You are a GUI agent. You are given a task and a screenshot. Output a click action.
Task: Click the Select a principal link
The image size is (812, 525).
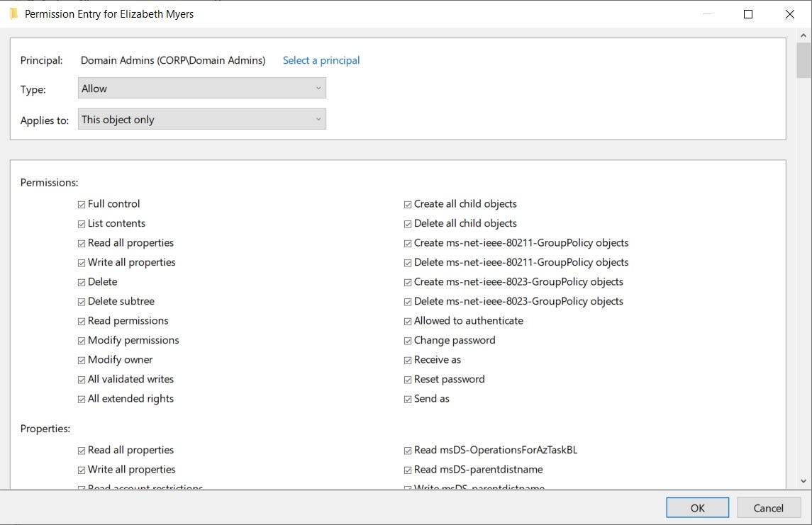(321, 60)
